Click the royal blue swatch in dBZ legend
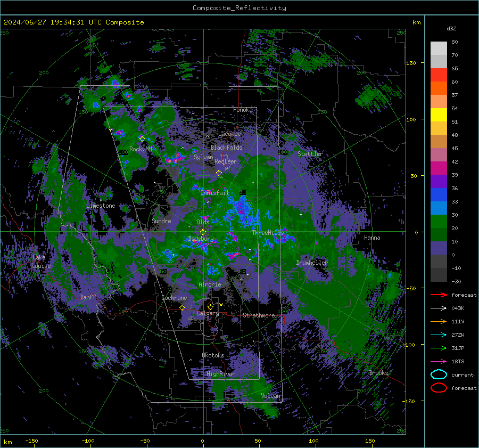Screen dimensions: 479x448 [x=439, y=194]
